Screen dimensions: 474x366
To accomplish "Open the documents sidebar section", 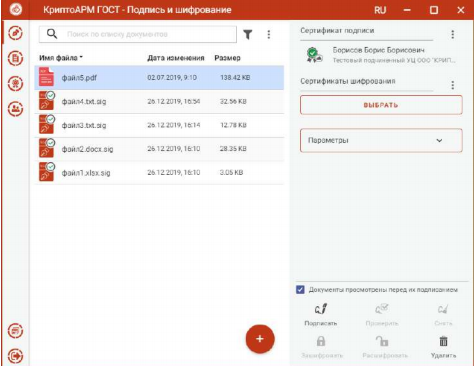I will (15, 58).
